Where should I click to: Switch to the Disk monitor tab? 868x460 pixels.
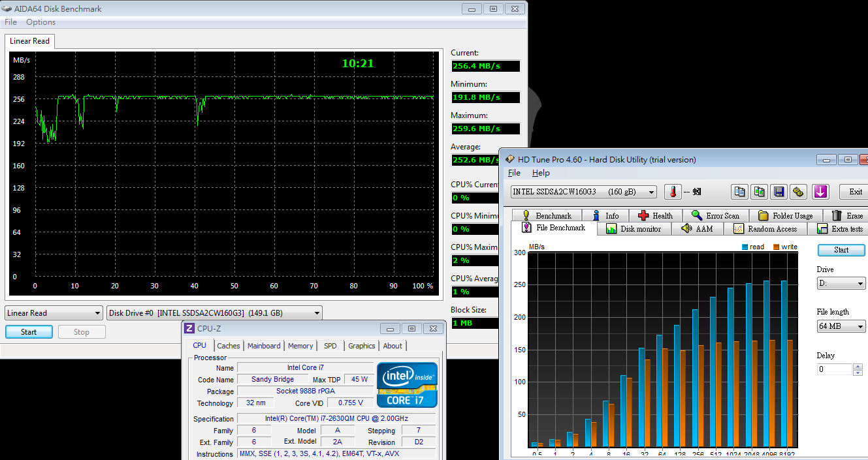pyautogui.click(x=634, y=229)
